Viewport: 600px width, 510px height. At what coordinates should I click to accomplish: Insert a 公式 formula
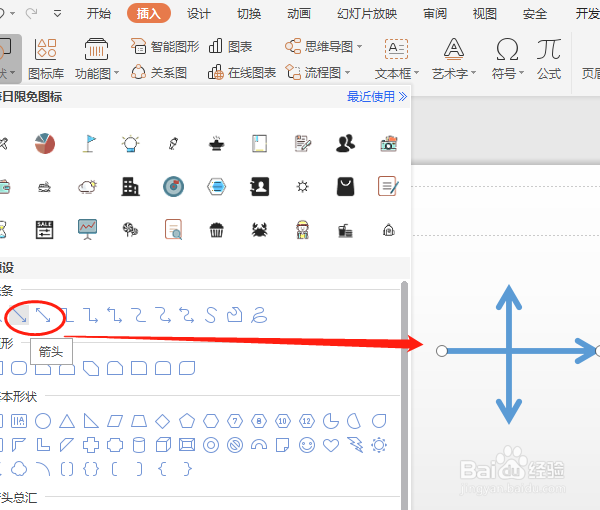[549, 59]
